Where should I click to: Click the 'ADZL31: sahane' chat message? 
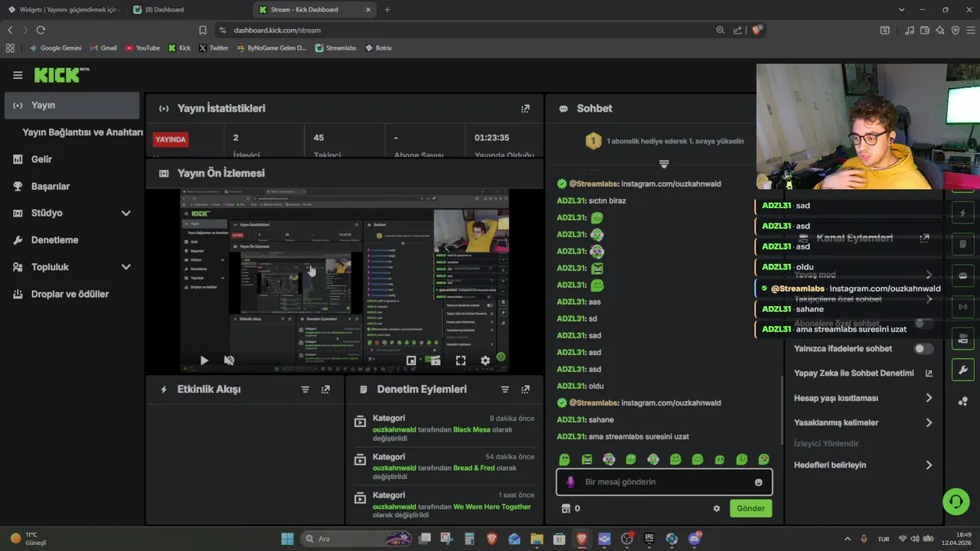[586, 419]
